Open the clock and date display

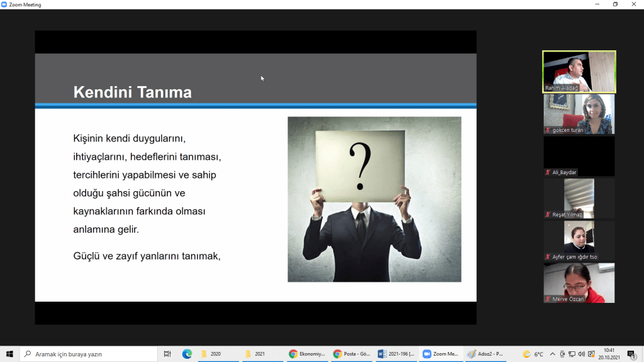pyautogui.click(x=609, y=354)
